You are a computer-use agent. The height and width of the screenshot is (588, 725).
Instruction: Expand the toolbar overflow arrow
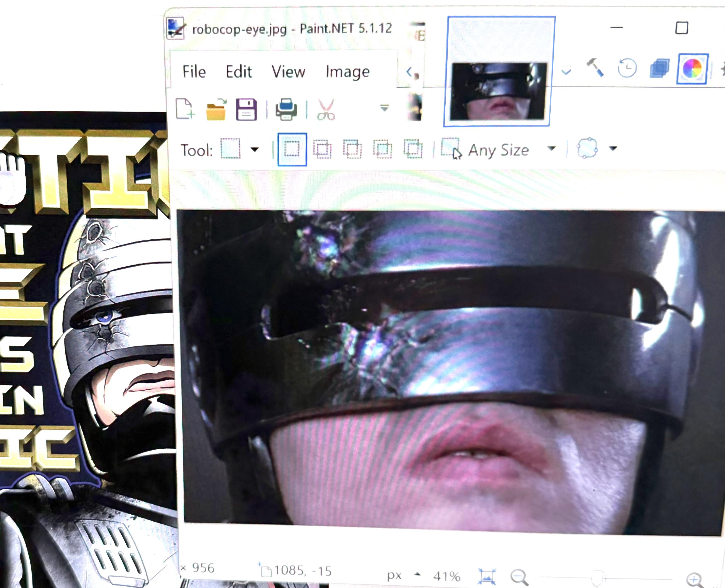[385, 108]
